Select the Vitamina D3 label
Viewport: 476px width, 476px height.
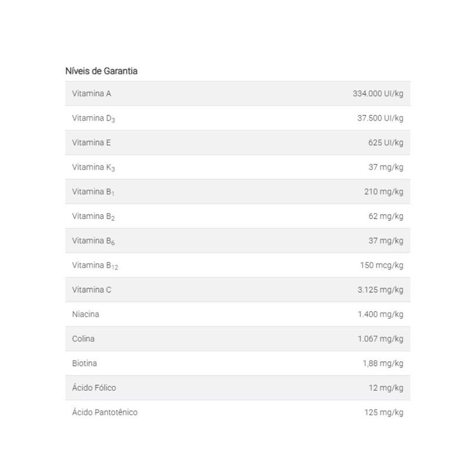[93, 118]
